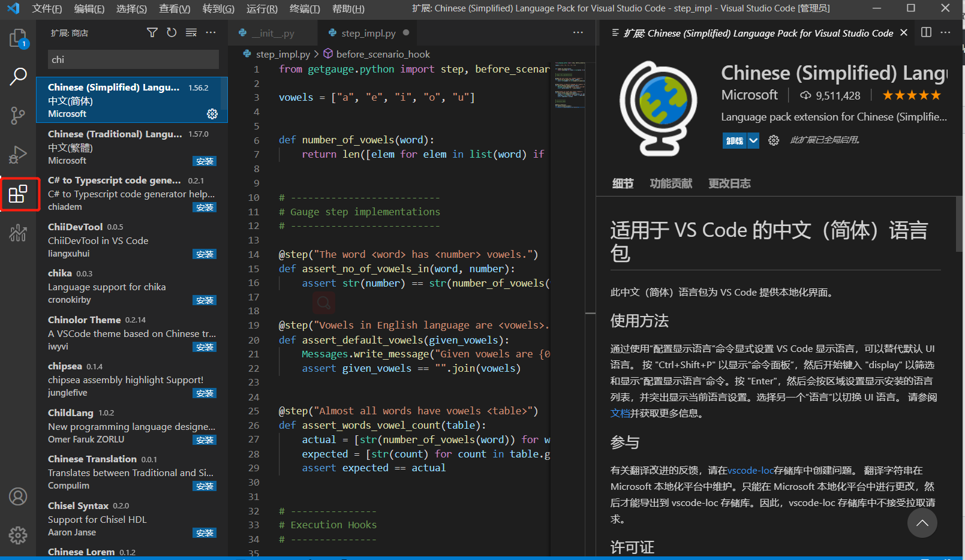Screen dimensions: 965x560
Task: Open the 终端(T) menu
Action: click(x=305, y=8)
